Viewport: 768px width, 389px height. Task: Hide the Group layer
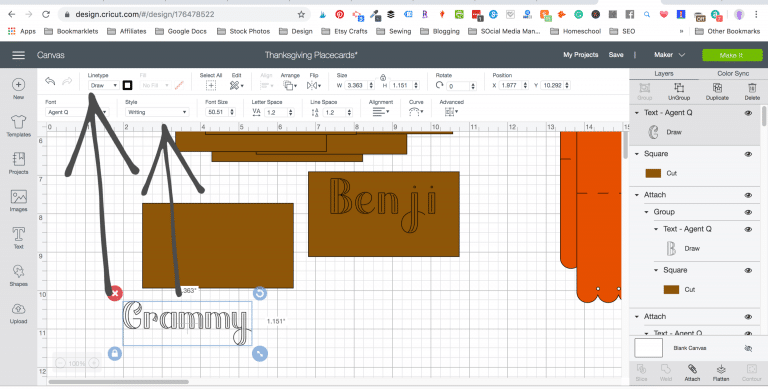(x=748, y=212)
